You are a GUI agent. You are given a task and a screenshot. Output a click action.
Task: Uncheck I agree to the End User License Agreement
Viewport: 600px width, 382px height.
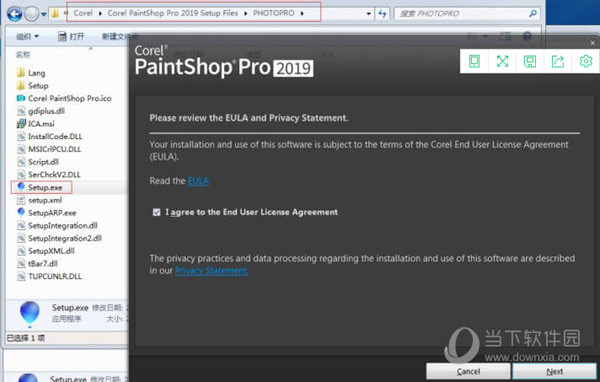pyautogui.click(x=156, y=212)
